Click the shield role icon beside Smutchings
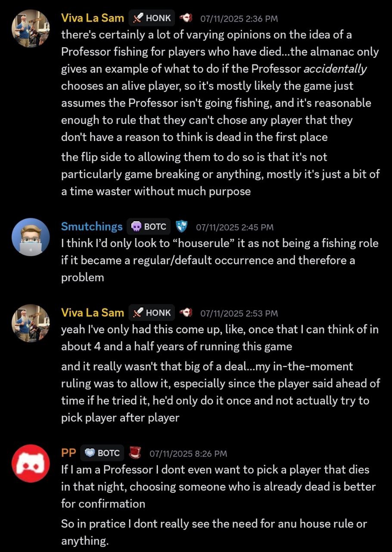392x552 pixels. (x=182, y=227)
